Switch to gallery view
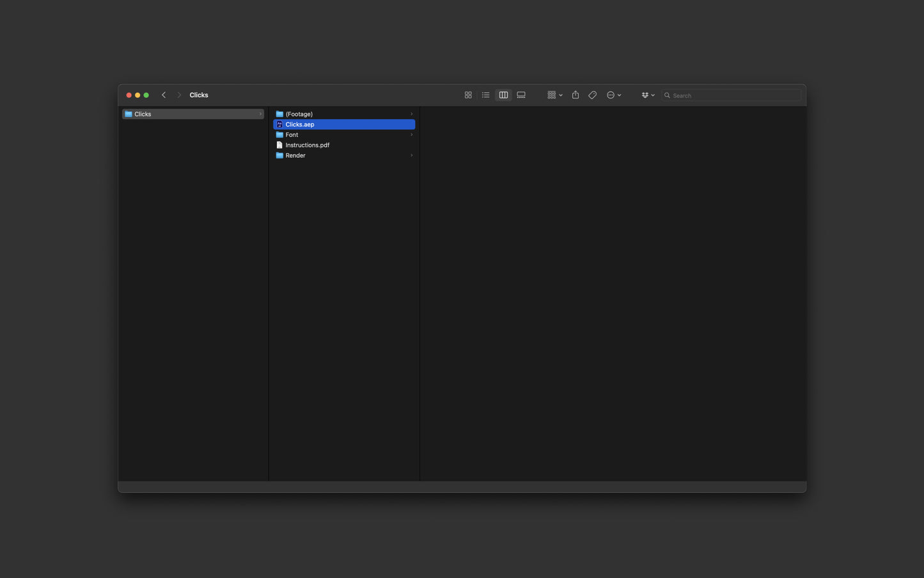Screen dimensions: 924x578 [521, 95]
